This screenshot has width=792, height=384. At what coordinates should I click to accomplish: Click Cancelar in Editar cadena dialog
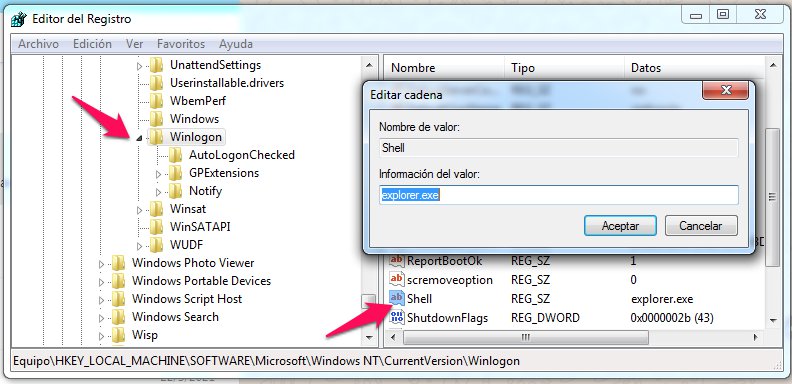pyautogui.click(x=701, y=226)
